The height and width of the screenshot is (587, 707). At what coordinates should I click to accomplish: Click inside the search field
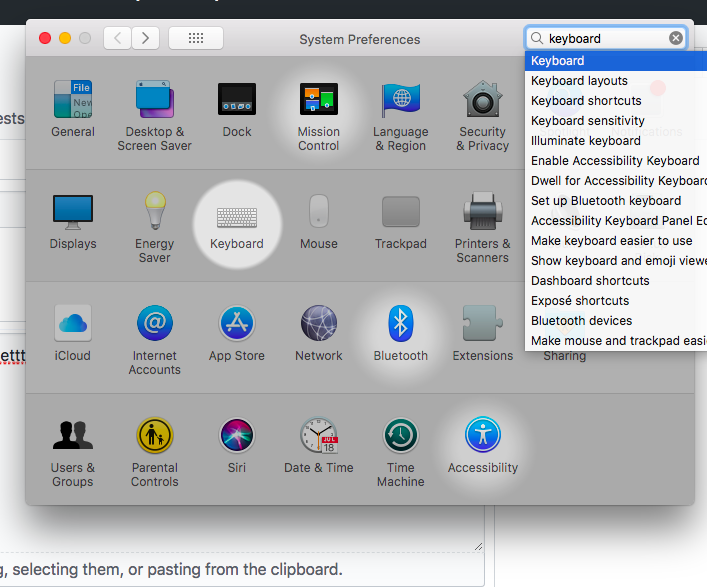pyautogui.click(x=606, y=38)
